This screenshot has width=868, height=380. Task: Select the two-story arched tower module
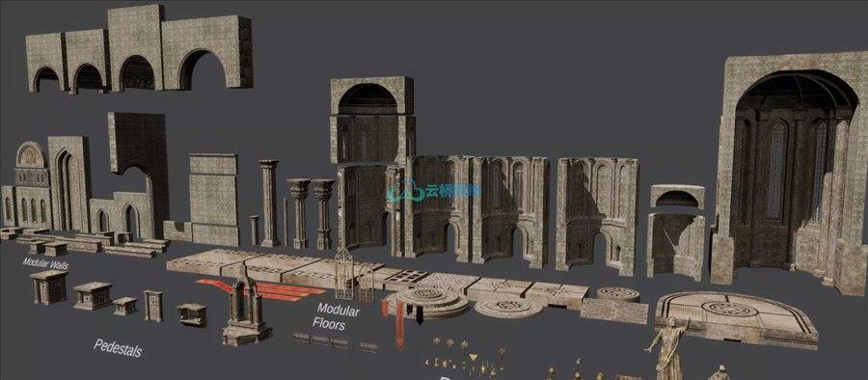371,163
